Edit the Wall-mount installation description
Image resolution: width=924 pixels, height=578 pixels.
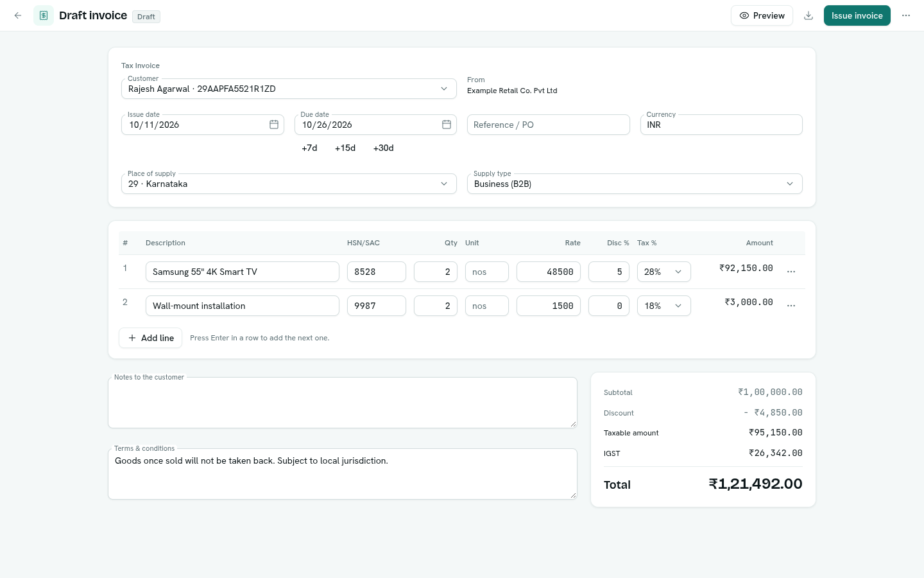click(x=243, y=306)
